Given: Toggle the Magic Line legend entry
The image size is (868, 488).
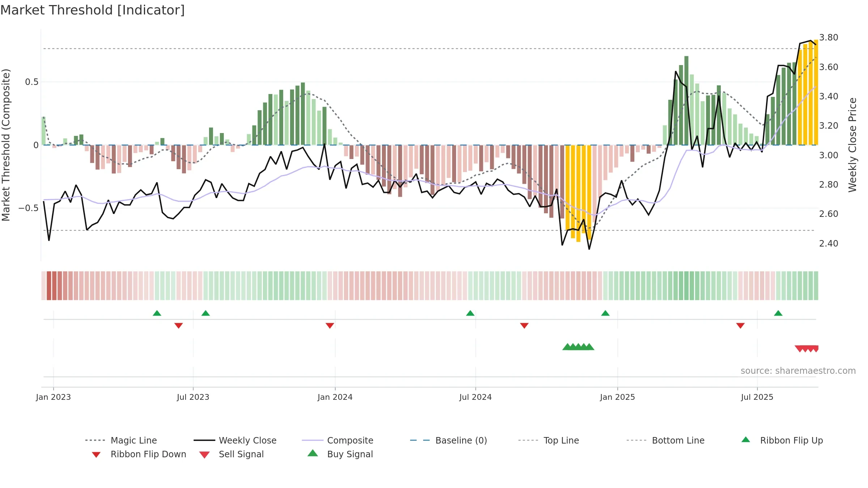Looking at the screenshot, I should (121, 440).
